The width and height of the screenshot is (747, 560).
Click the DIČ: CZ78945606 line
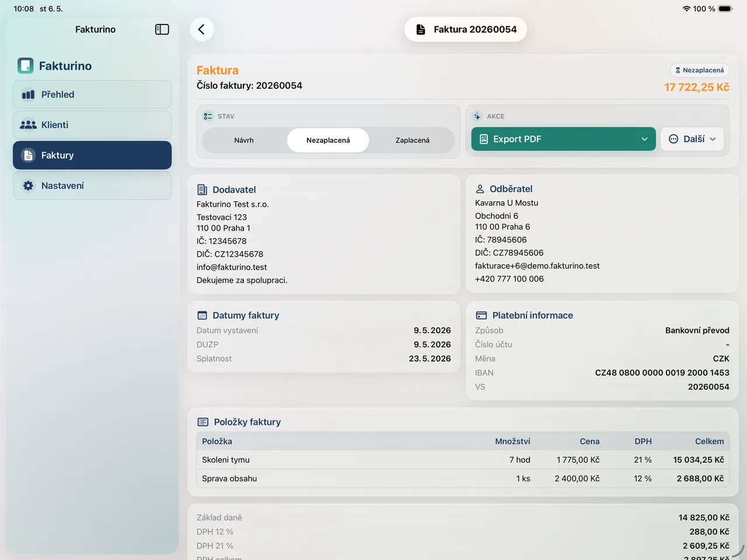509,253
